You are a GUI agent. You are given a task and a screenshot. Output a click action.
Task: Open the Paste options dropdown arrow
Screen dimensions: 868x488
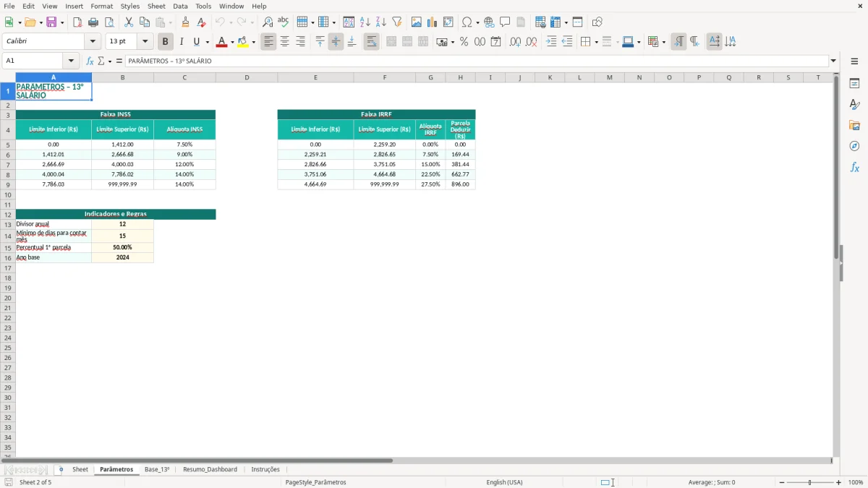point(171,22)
